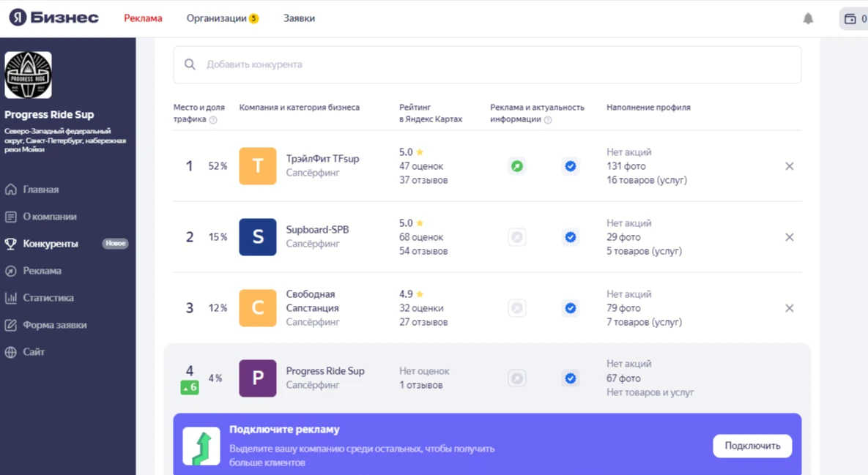Switch to the Реклама top tab
This screenshot has width=868, height=475.
(143, 18)
